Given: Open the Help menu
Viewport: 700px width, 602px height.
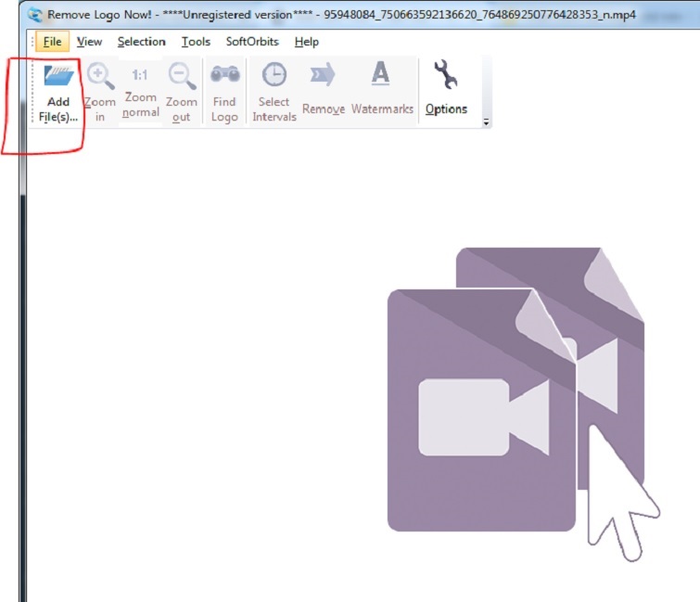Looking at the screenshot, I should (x=306, y=42).
